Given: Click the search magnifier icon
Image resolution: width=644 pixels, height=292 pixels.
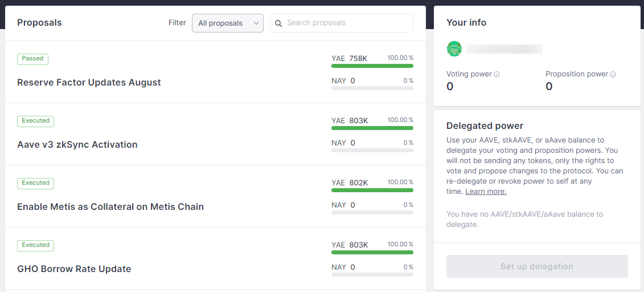Looking at the screenshot, I should (278, 23).
